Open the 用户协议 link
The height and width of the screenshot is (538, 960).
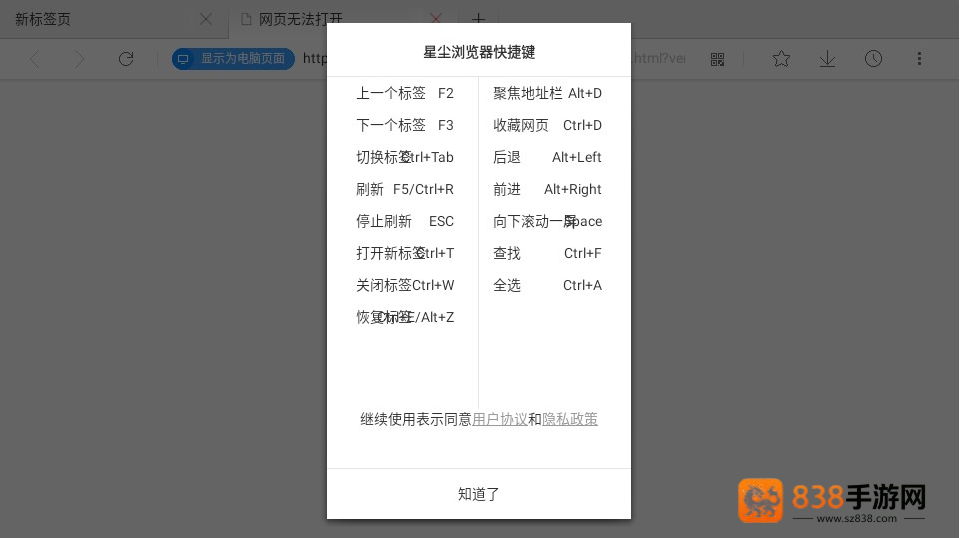(500, 419)
